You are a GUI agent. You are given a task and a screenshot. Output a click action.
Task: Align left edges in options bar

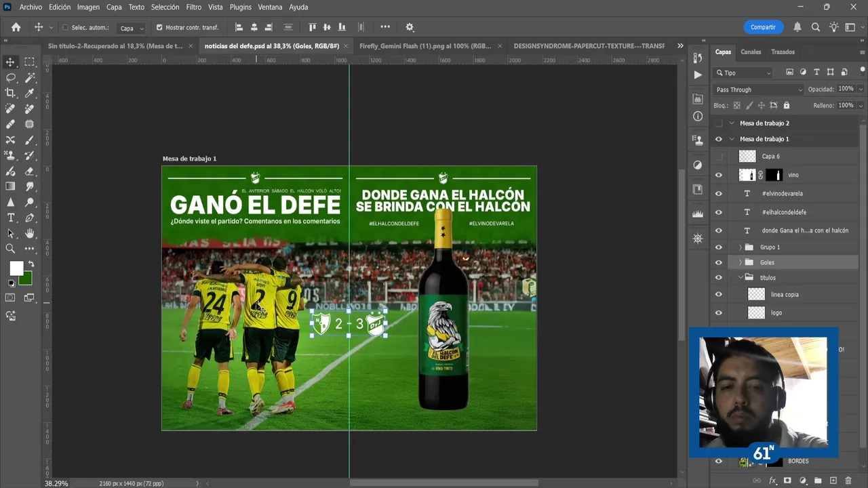coord(239,27)
